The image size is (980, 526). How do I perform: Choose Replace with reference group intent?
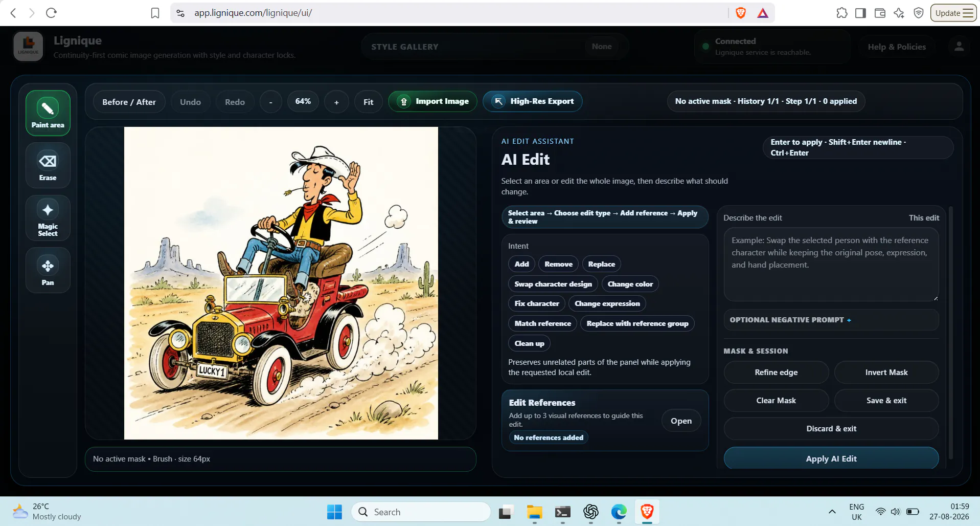click(x=637, y=323)
